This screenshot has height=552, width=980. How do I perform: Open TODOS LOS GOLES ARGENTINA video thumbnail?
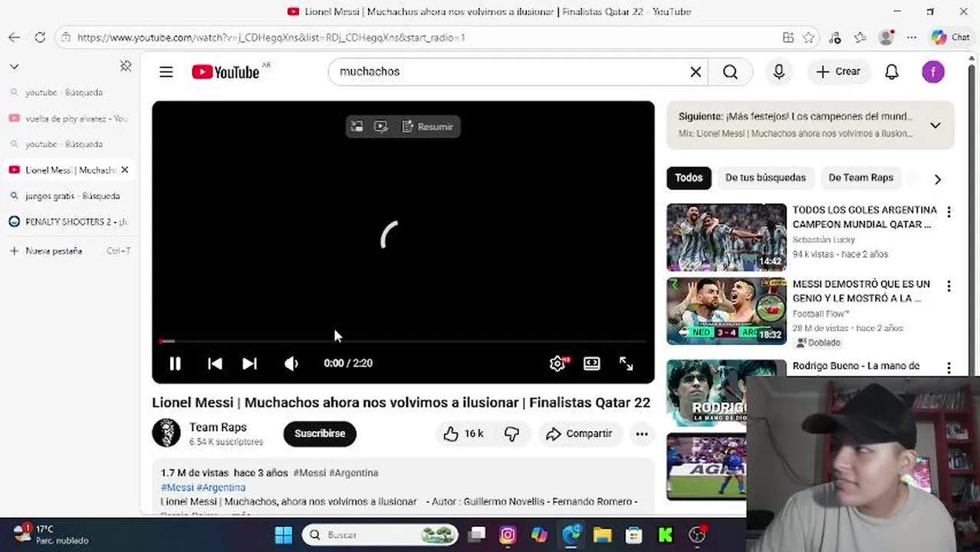click(x=726, y=237)
